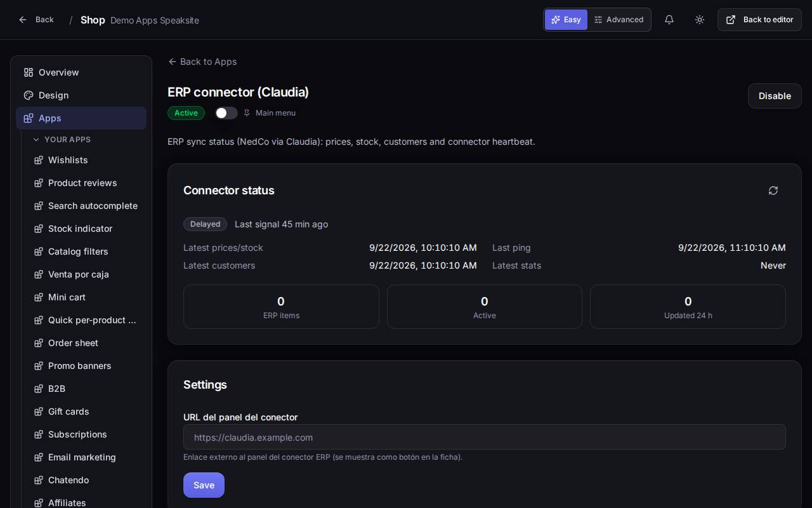
Task: Open Quick per-product app
Action: pyautogui.click(x=86, y=320)
